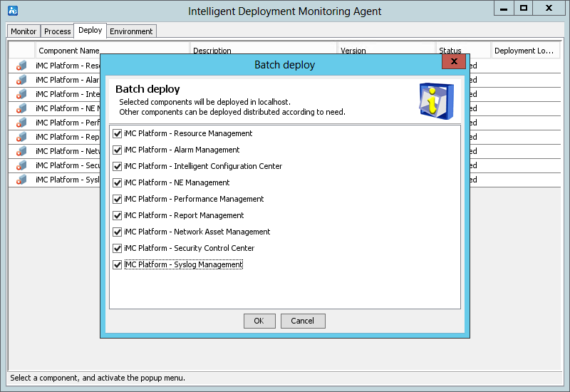Toggle NE Management checkbox
This screenshot has width=570, height=392.
(x=117, y=183)
